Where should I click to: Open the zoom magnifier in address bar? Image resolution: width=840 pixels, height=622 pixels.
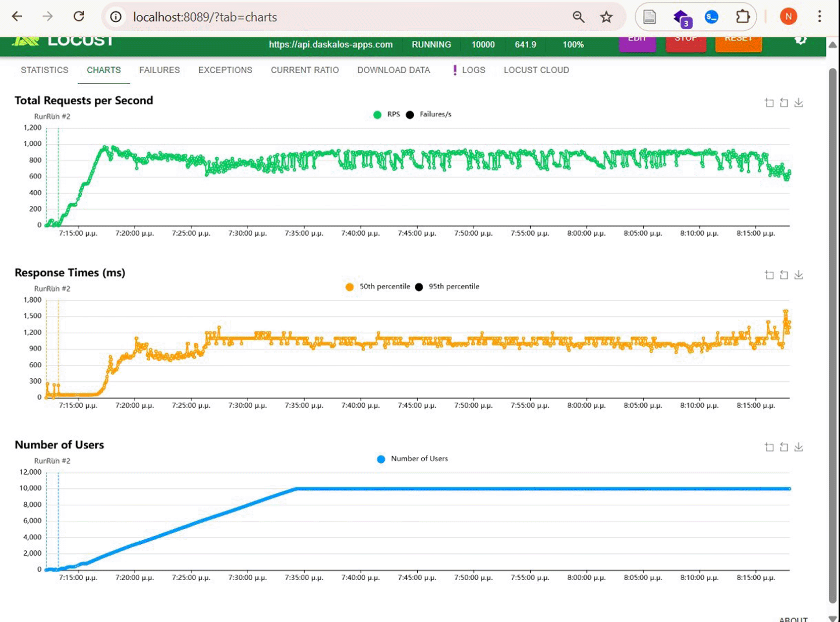[x=578, y=17]
